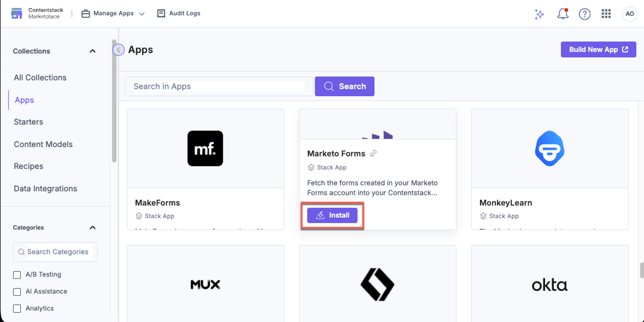The width and height of the screenshot is (644, 322).
Task: Click the Manage Apps briefcase icon
Action: pyautogui.click(x=86, y=13)
